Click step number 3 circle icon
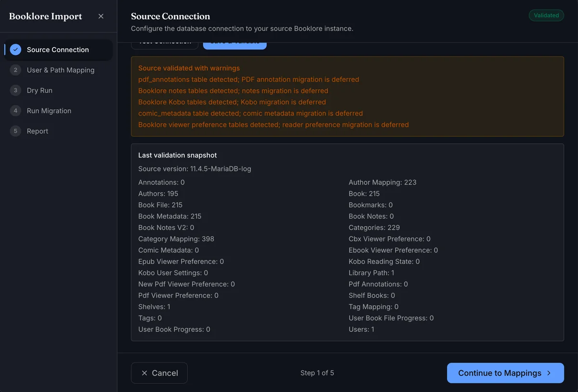This screenshot has width=578, height=392. click(15, 90)
